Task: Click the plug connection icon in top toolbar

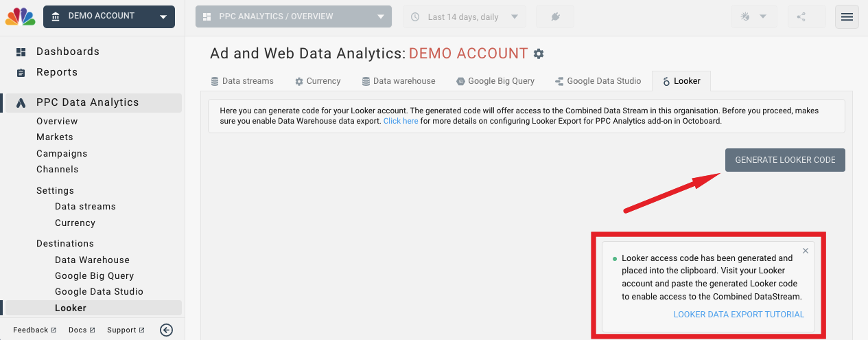Action: (x=555, y=16)
